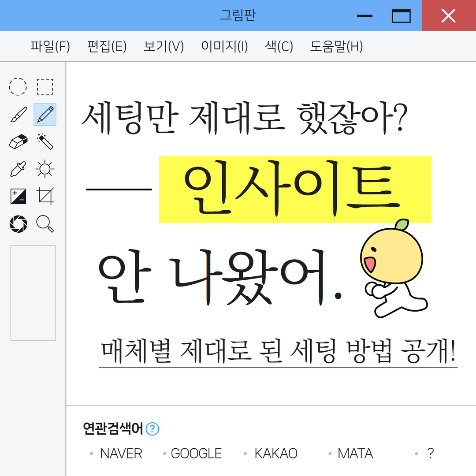The image size is (476, 476).
Task: Click the 안 나왔어. text
Action: (220, 277)
